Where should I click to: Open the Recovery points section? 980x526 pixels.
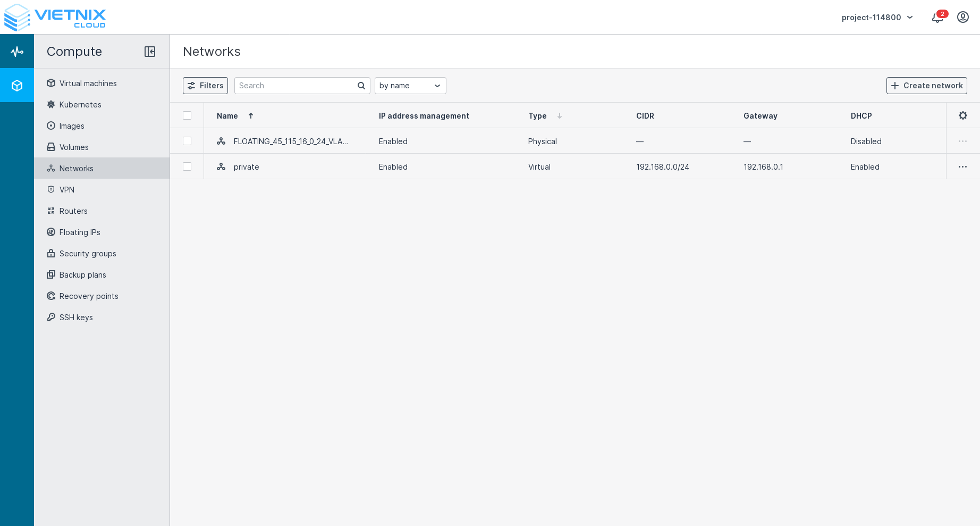point(89,296)
